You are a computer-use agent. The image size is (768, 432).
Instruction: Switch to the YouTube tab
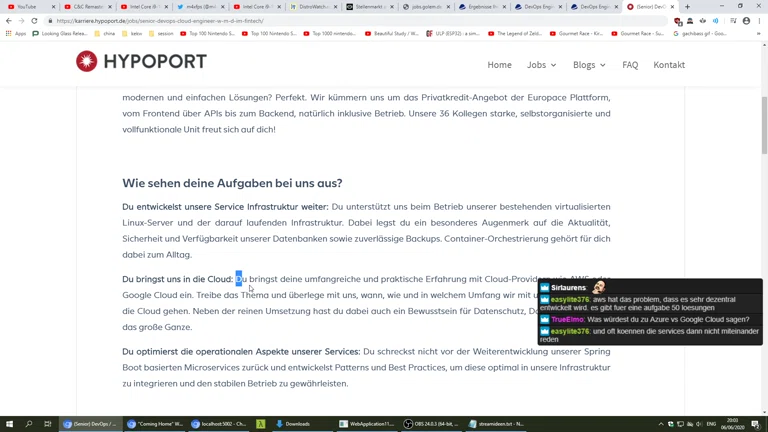click(27, 7)
